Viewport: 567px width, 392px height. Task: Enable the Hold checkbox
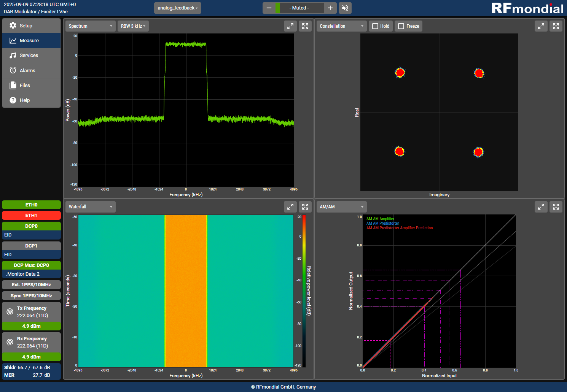[x=375, y=26]
